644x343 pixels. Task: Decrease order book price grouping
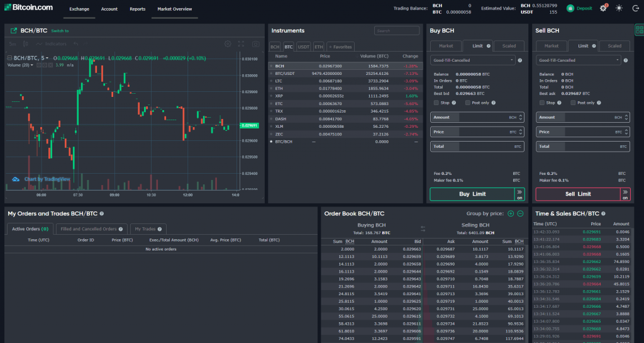tap(520, 213)
